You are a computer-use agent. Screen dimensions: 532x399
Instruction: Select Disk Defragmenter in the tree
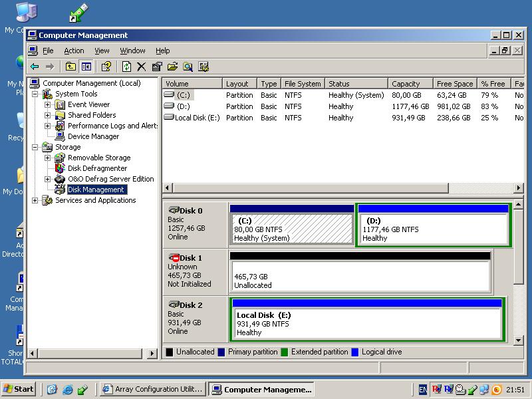tap(97, 168)
